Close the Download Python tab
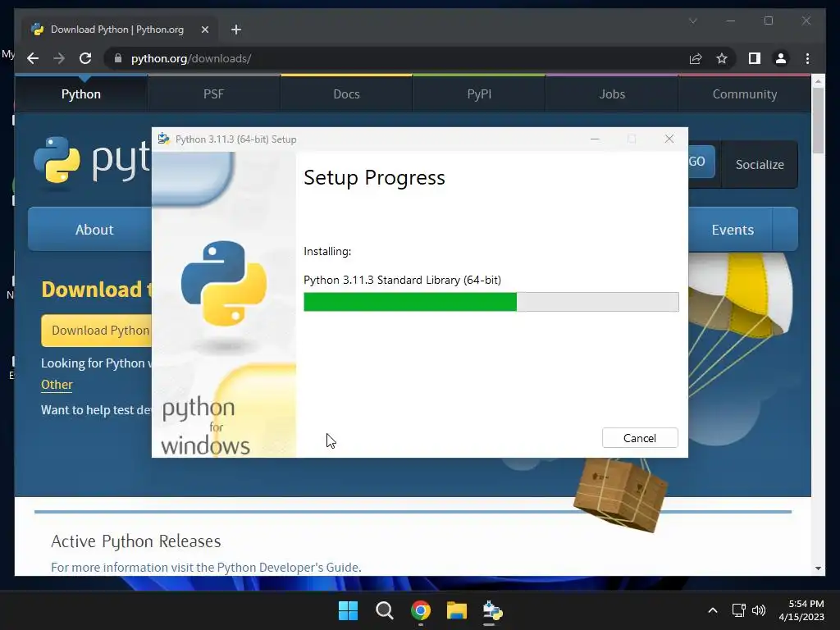Image resolution: width=840 pixels, height=630 pixels. click(x=204, y=30)
